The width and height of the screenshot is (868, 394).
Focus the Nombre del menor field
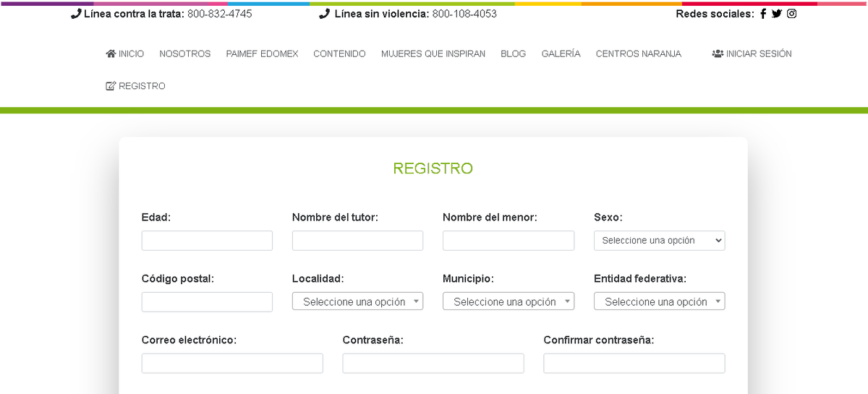(509, 241)
